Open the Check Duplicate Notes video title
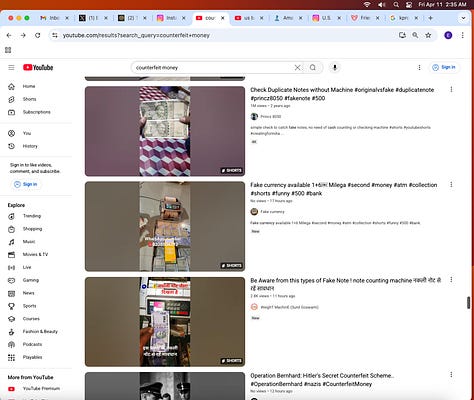The image size is (474, 400). pos(342,94)
